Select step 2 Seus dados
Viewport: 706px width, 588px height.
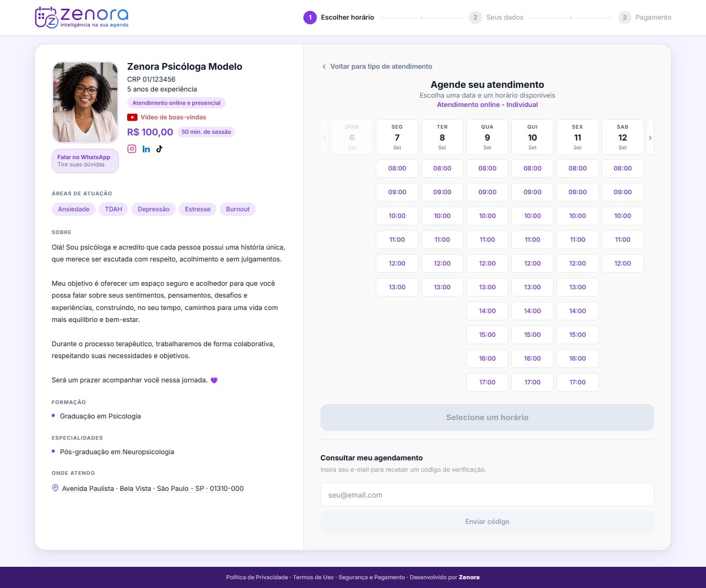tap(496, 18)
